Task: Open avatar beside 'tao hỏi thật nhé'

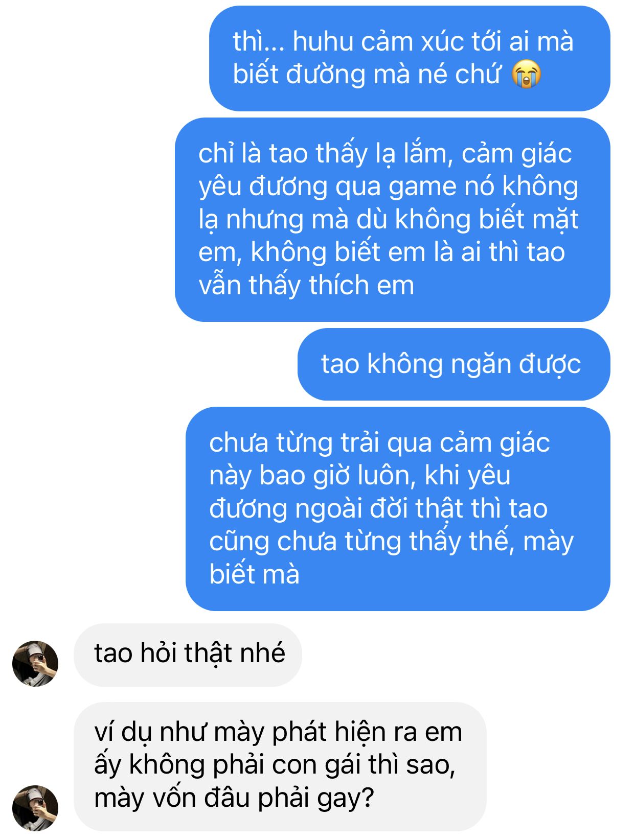Action: tap(35, 663)
